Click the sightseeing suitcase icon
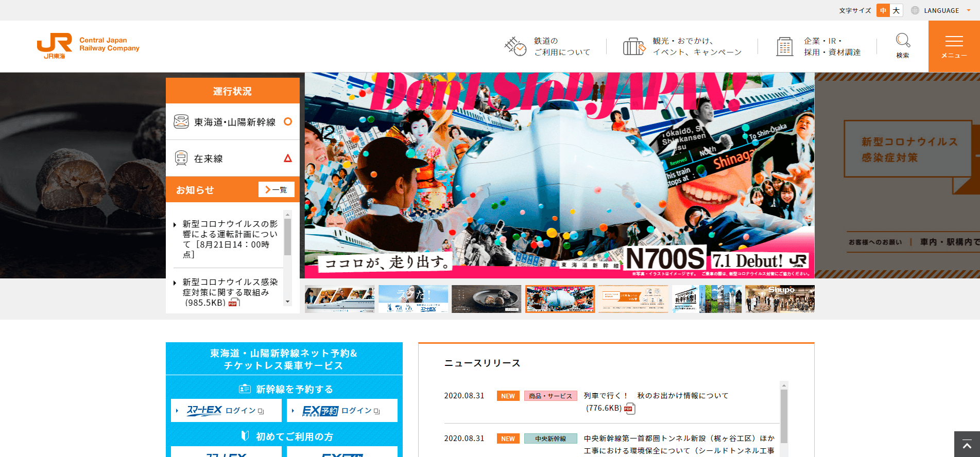Screen dimensions: 980x457 click(x=634, y=46)
